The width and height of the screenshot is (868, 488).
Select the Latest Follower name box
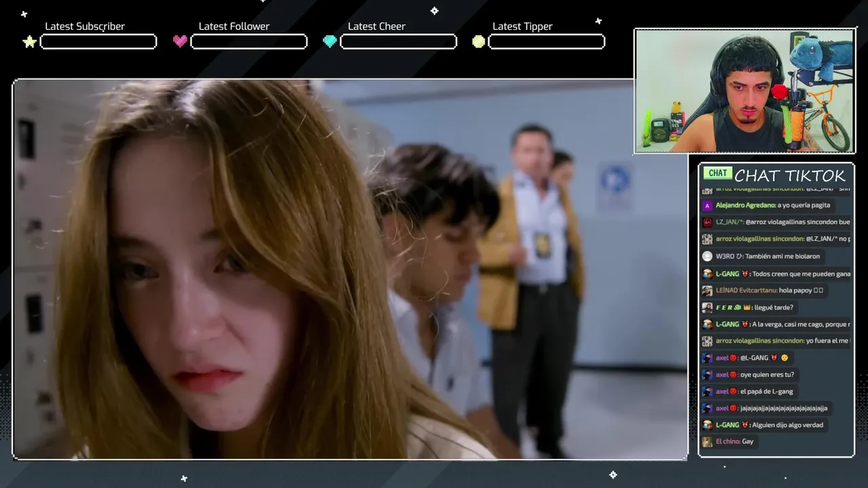pyautogui.click(x=249, y=42)
